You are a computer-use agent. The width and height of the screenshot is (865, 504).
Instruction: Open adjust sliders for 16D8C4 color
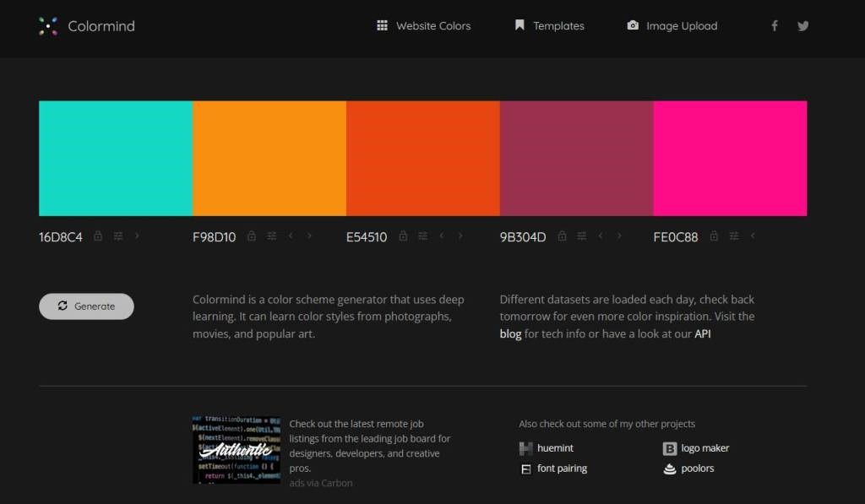click(118, 236)
